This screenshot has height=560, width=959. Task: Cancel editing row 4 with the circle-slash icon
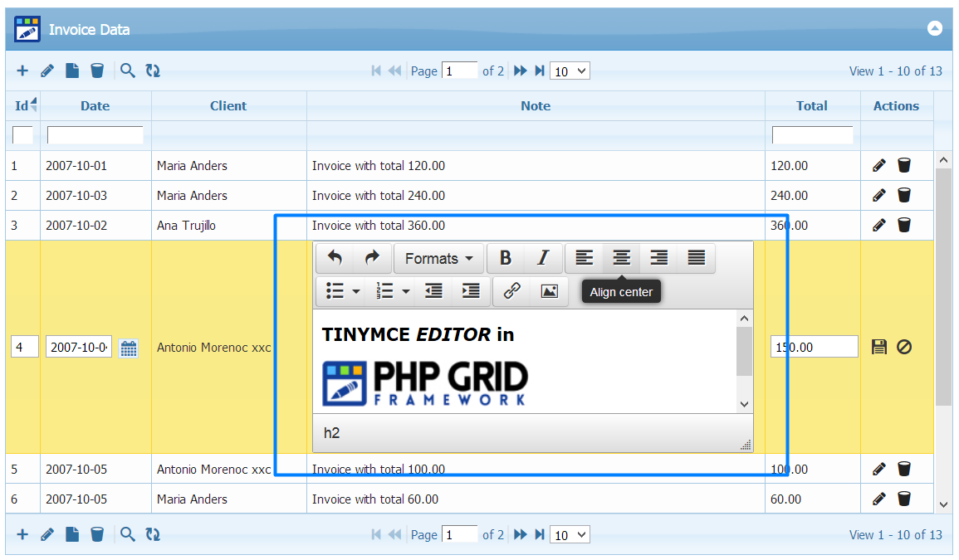[x=904, y=347]
